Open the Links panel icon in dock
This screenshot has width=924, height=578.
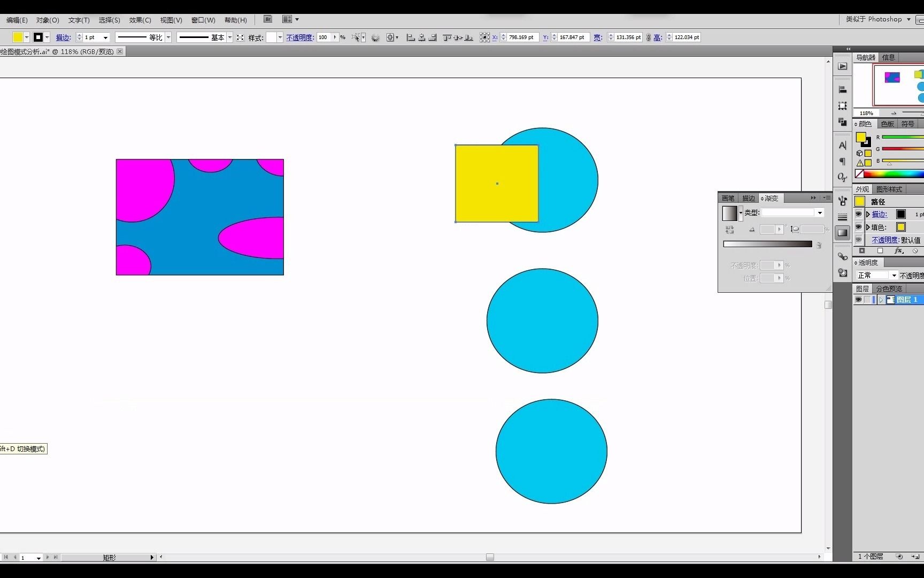[843, 256]
